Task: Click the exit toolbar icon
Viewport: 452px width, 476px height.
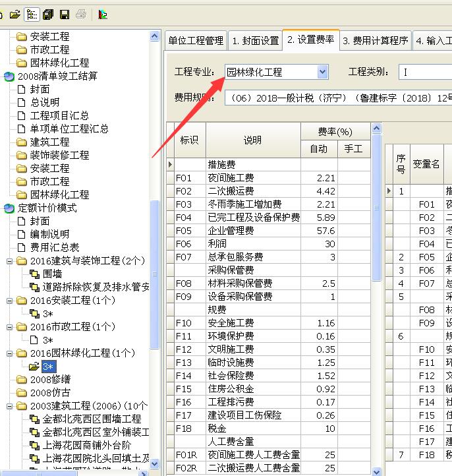Action: 103,15
